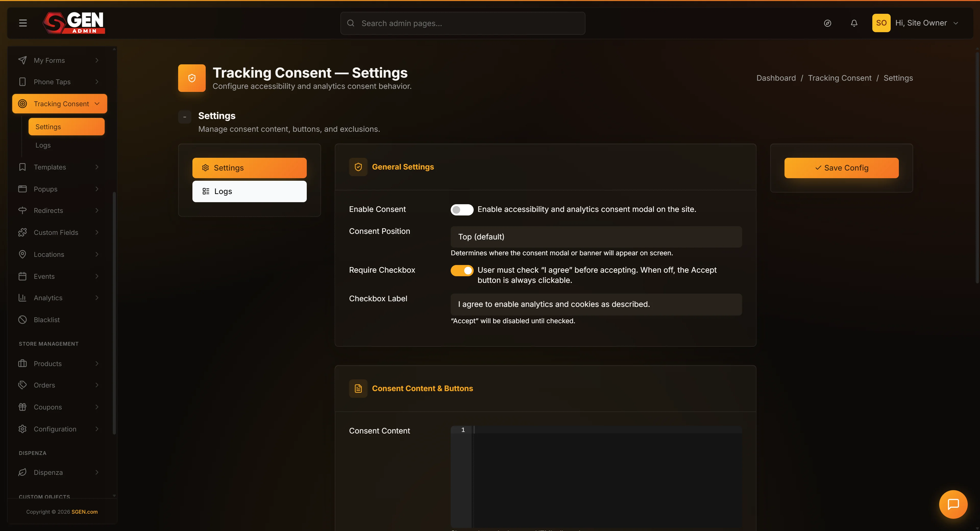Expand the Popups submenu chevron
Image resolution: width=980 pixels, height=531 pixels.
[97, 189]
